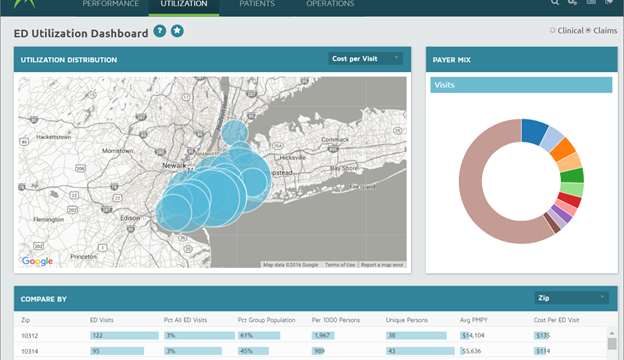Viewport: 624px width, 360px height.
Task: Select the zip 10314 row label
Action: coord(29,351)
